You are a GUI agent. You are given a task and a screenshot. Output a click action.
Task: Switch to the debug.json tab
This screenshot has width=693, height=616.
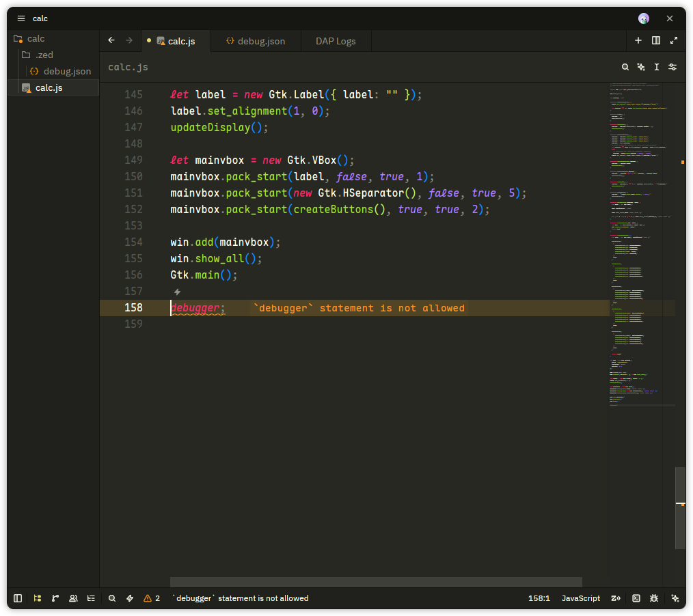pyautogui.click(x=256, y=41)
